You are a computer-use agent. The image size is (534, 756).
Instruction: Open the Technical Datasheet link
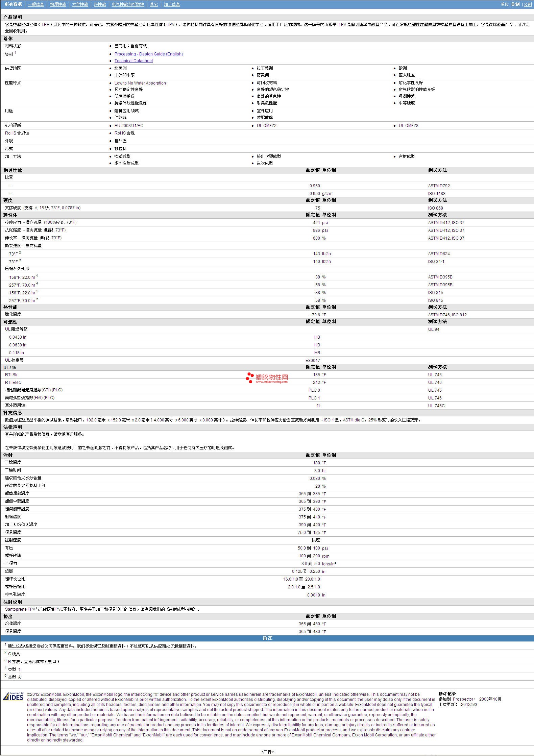pyautogui.click(x=133, y=61)
